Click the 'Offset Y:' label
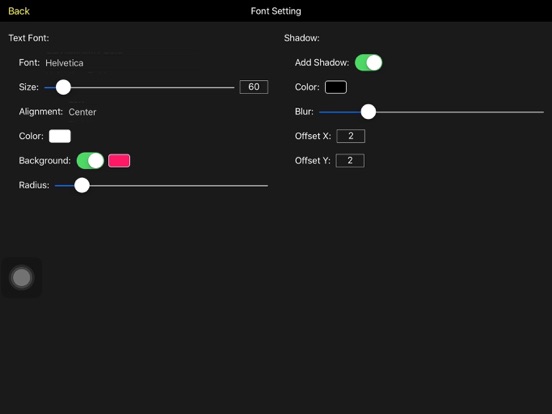The height and width of the screenshot is (414, 552). tap(313, 161)
